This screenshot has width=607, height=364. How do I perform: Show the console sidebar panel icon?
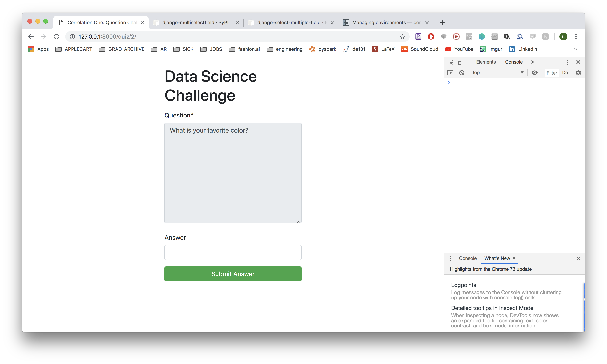[x=450, y=73]
